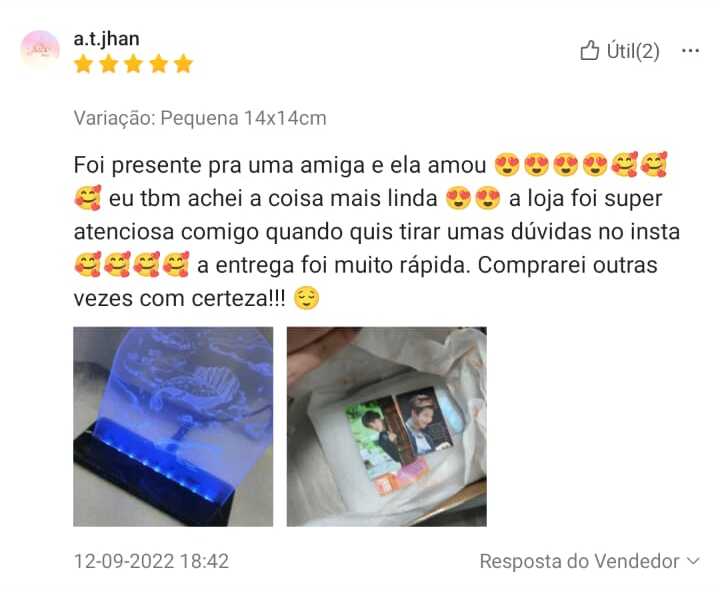Click the Útil(2) helpful count label
The width and height of the screenshot is (720, 592).
click(633, 51)
